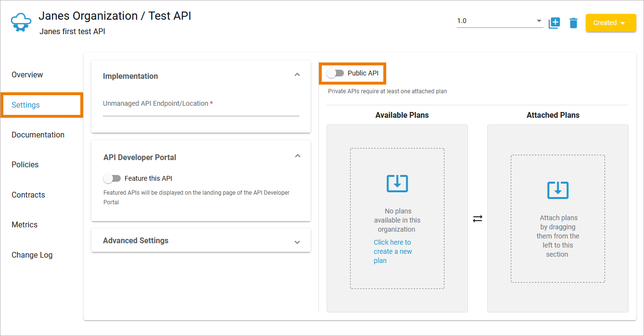Click the create a new plan link

click(x=392, y=251)
